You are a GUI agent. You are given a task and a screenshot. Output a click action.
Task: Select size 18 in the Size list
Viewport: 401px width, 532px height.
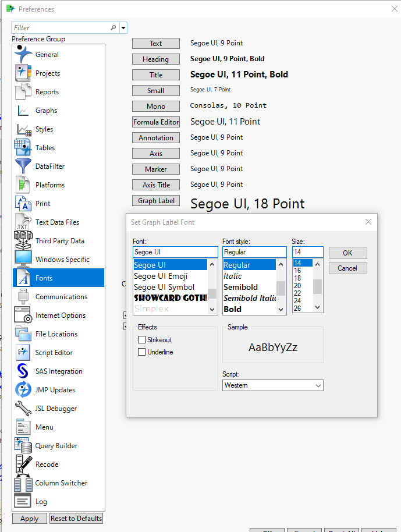pyautogui.click(x=303, y=278)
